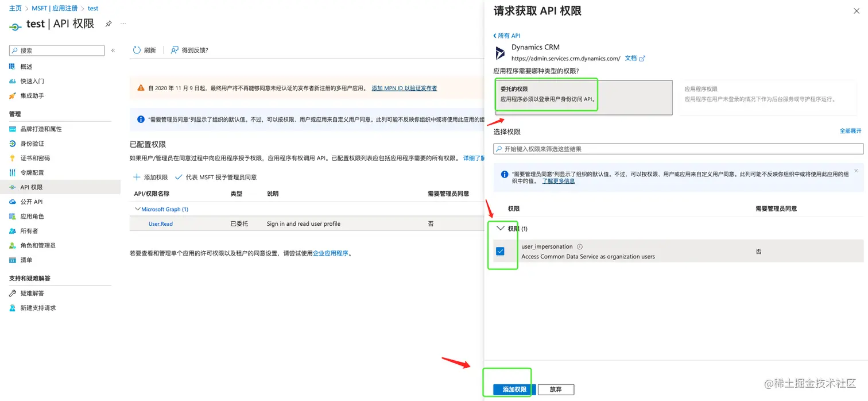Click the 令牌配置 icon
This screenshot has height=401, width=868.
(13, 173)
